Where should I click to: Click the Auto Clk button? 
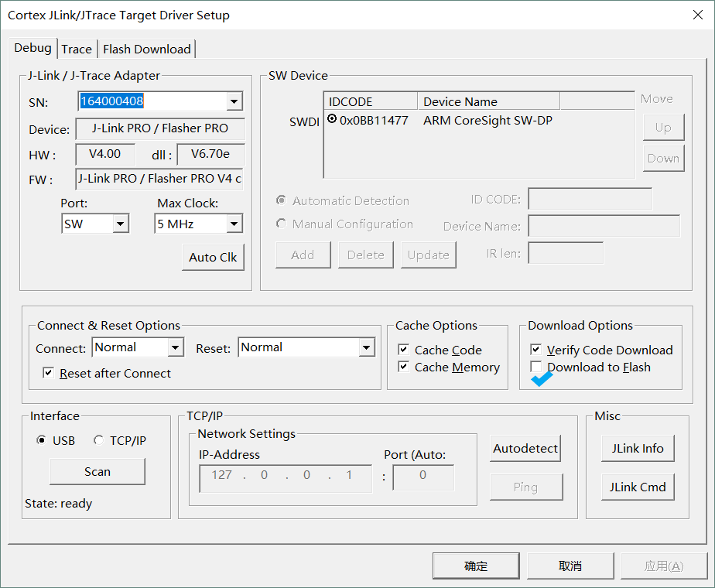(213, 258)
